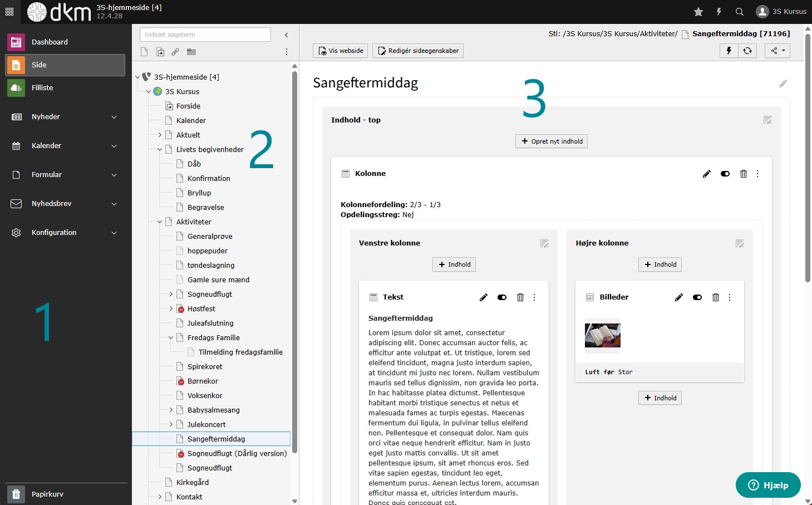This screenshot has height=505, width=812.
Task: Click the shortcut page icon in tree toolbar
Action: tap(160, 52)
